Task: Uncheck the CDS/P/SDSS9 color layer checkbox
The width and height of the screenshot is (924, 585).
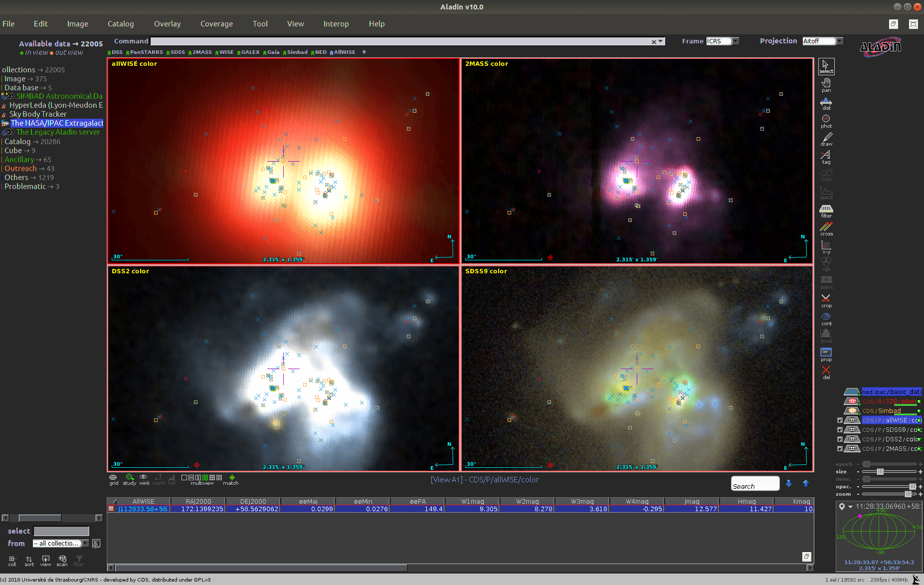Action: [x=840, y=429]
